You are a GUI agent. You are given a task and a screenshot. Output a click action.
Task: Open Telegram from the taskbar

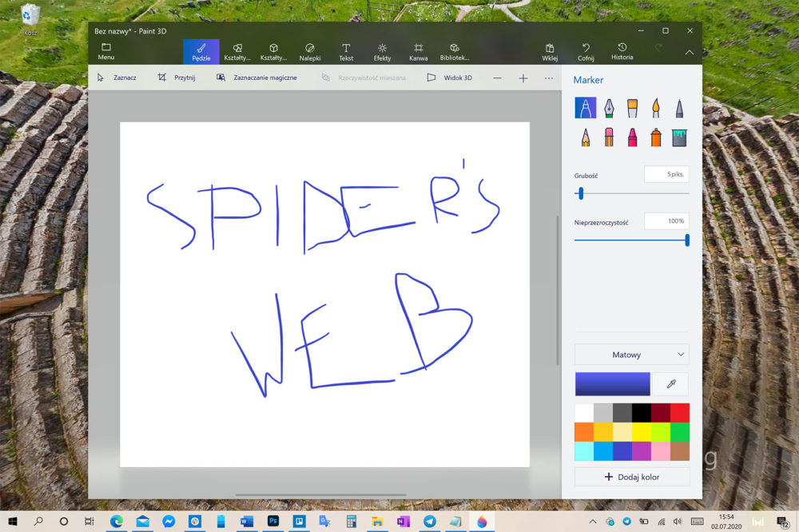click(x=430, y=521)
